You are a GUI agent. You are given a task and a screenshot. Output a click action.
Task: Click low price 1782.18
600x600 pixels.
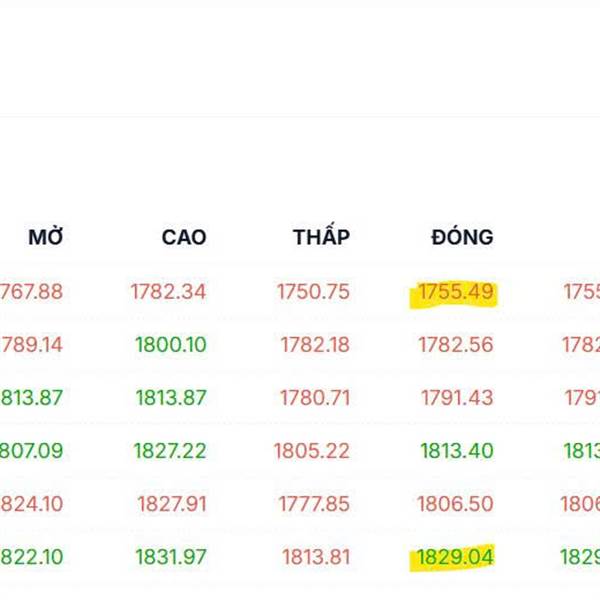[x=315, y=345]
